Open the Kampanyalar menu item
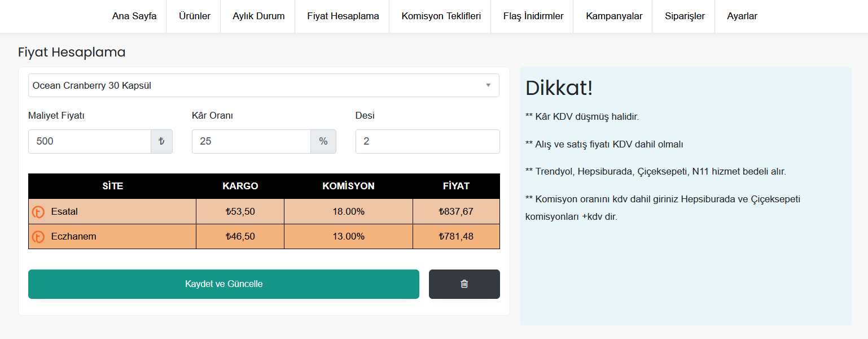This screenshot has width=868, height=339. [614, 16]
